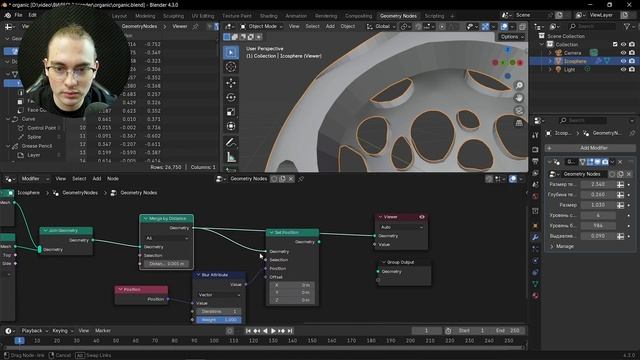Open Blur Attribute Vector type dropdown
The height and width of the screenshot is (360, 640).
click(219, 294)
